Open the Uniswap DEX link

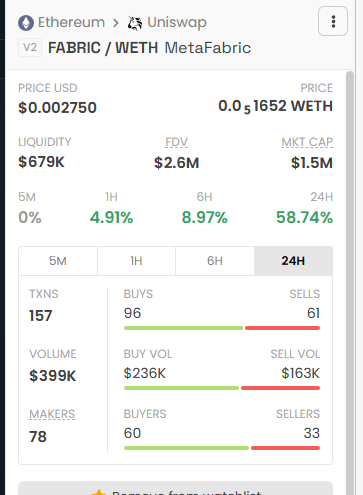[177, 23]
